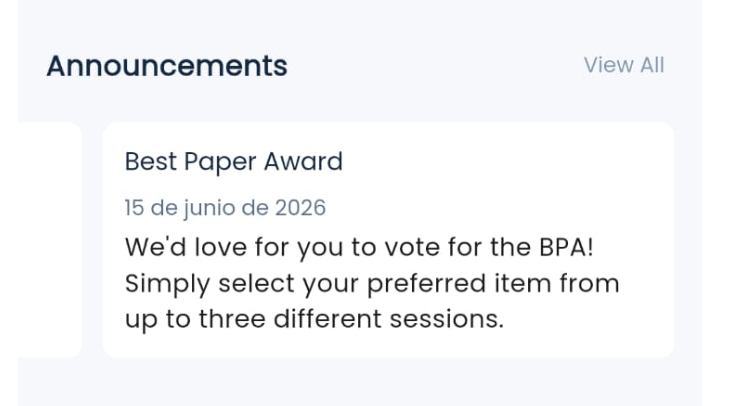
Task: Show the partially visible previous announcement card
Action: (x=49, y=240)
